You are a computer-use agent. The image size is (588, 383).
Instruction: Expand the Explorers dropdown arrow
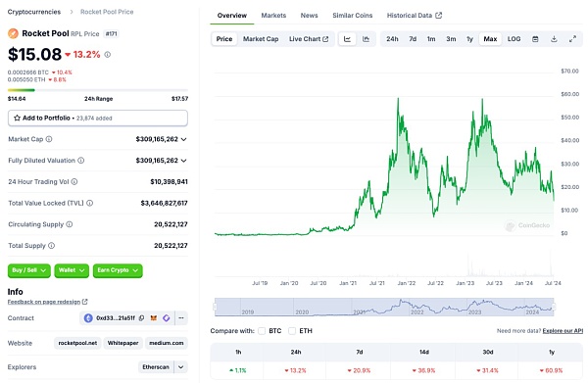180,367
